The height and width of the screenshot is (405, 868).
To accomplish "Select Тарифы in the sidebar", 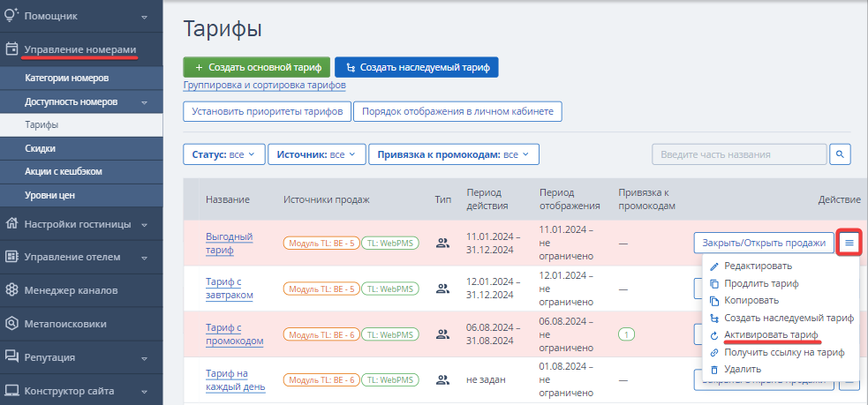I will click(81, 125).
